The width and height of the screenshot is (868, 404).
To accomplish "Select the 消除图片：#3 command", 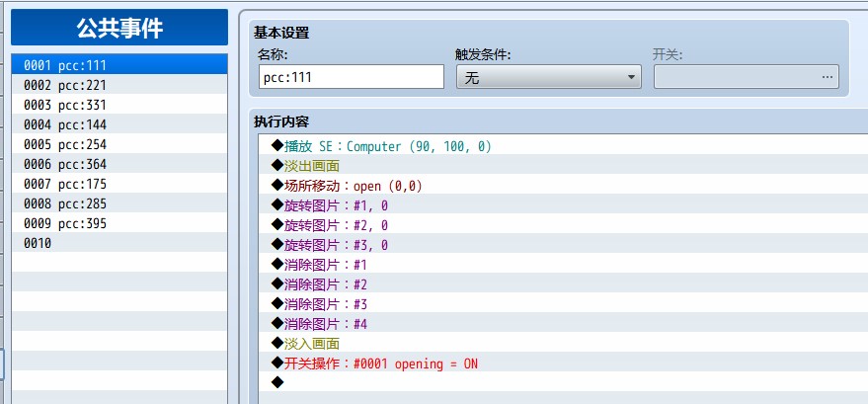I will pyautogui.click(x=563, y=304).
